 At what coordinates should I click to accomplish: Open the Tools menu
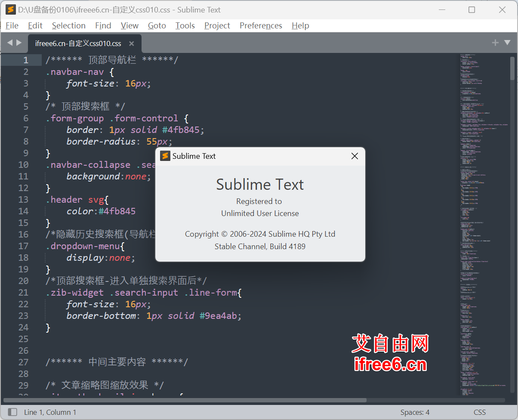click(x=185, y=25)
